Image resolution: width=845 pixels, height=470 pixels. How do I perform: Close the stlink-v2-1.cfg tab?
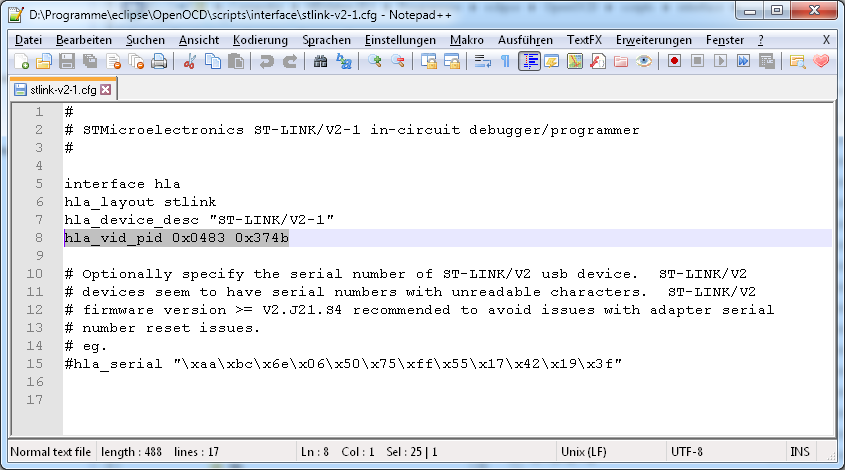pos(106,90)
